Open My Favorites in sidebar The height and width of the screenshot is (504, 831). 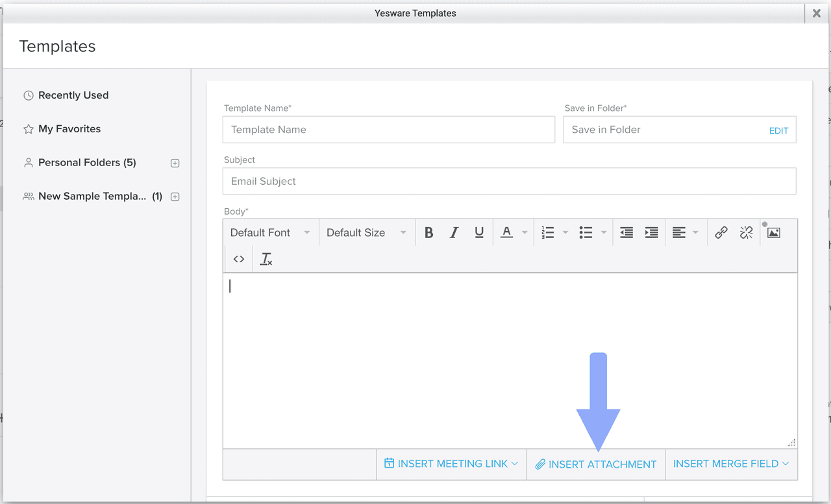[69, 129]
